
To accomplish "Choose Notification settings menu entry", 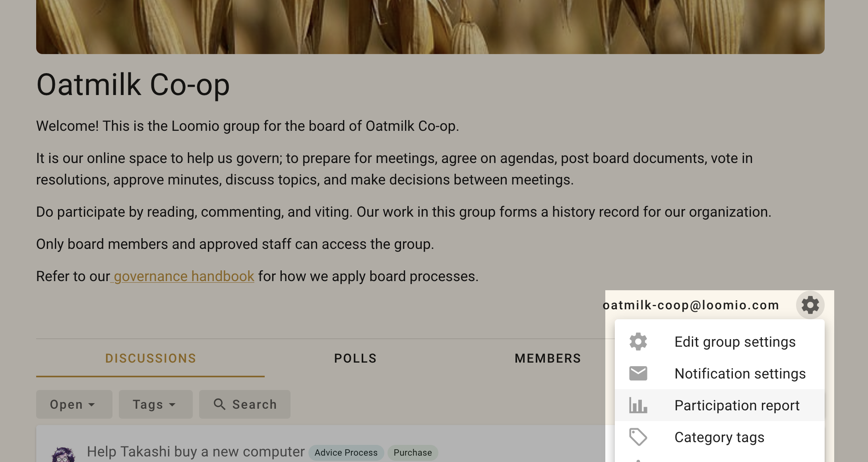I will [x=719, y=373].
